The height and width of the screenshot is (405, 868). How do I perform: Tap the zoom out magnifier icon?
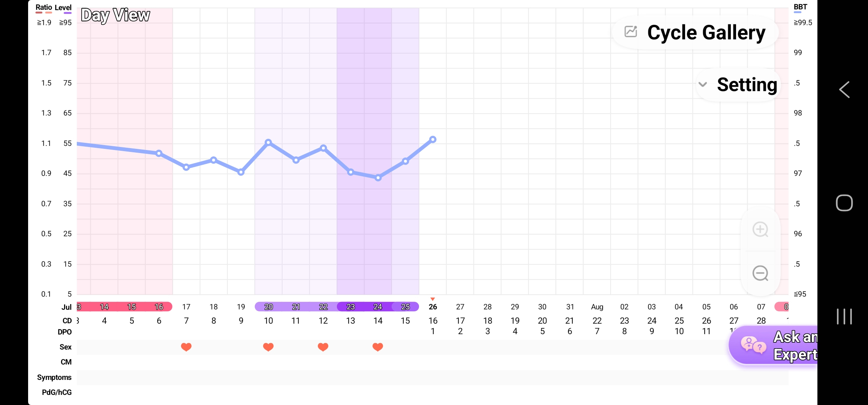pyautogui.click(x=760, y=273)
